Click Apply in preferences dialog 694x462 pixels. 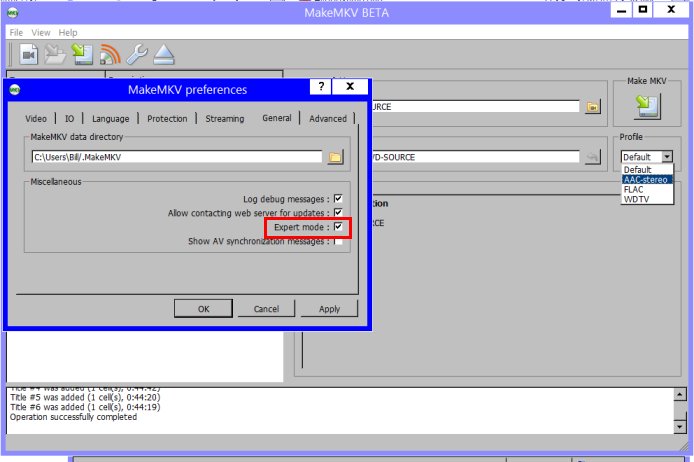tap(329, 308)
